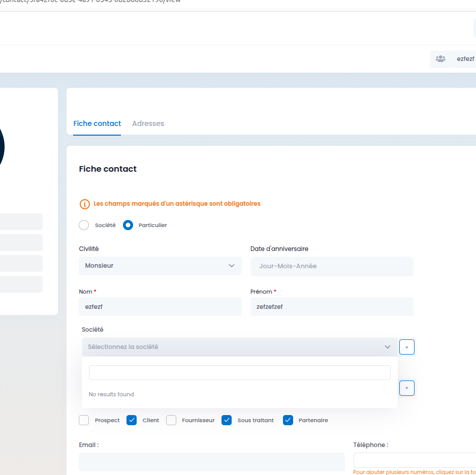Uncheck the Partenaire checkbox

pyautogui.click(x=288, y=420)
